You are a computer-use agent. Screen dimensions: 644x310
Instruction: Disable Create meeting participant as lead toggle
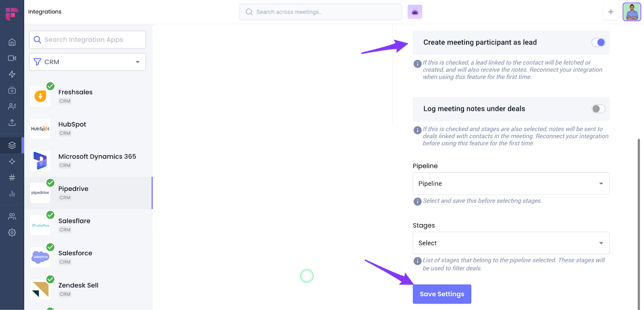click(598, 42)
